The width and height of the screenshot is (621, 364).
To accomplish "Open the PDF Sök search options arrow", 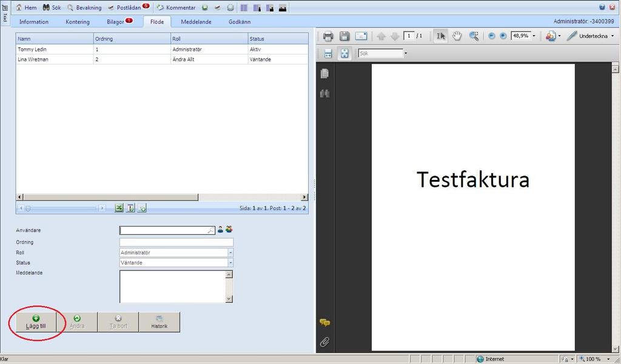I will 406,53.
